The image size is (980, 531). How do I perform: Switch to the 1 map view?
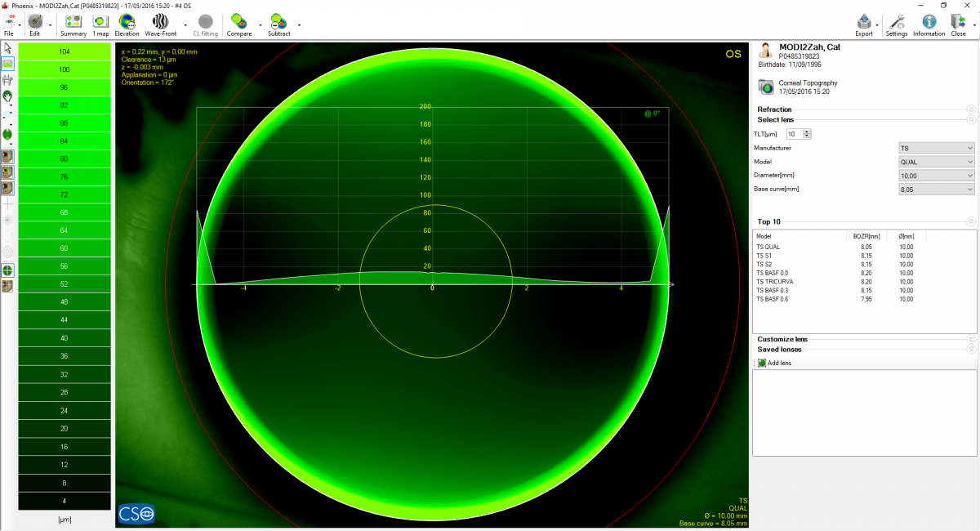click(x=100, y=25)
